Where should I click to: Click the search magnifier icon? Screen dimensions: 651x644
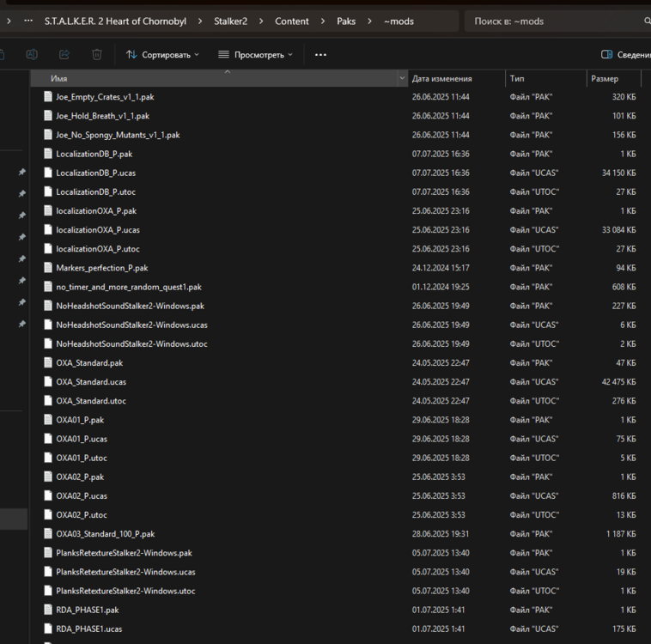tap(646, 21)
